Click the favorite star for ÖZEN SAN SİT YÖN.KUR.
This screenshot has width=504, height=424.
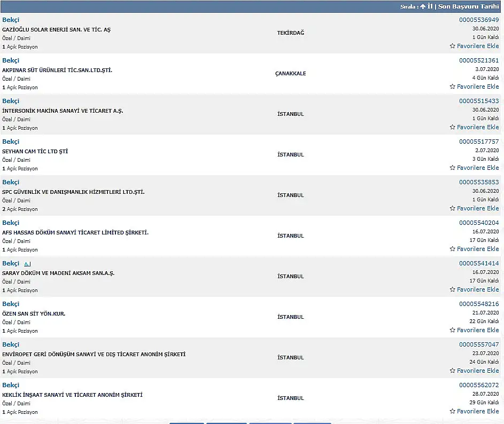pyautogui.click(x=452, y=330)
